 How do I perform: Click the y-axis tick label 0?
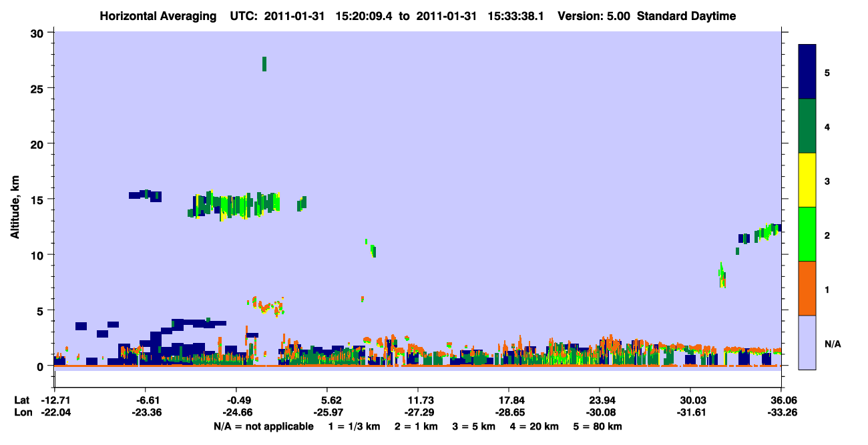point(41,366)
